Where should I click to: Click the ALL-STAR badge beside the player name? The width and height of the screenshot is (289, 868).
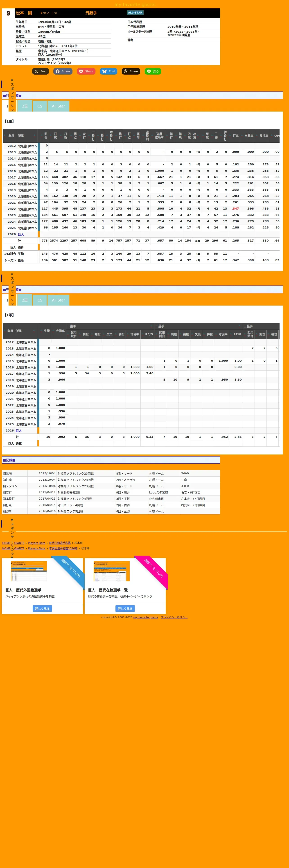(x=135, y=13)
